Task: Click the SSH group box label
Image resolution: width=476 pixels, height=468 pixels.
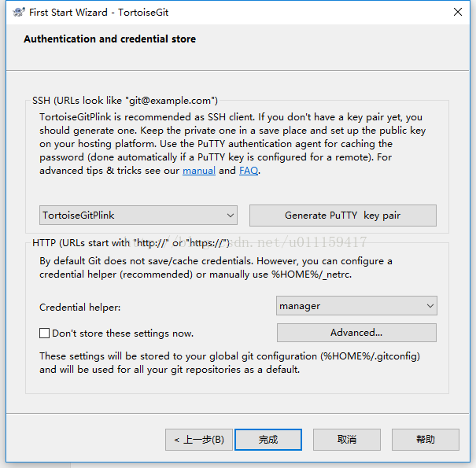Action: point(124,101)
